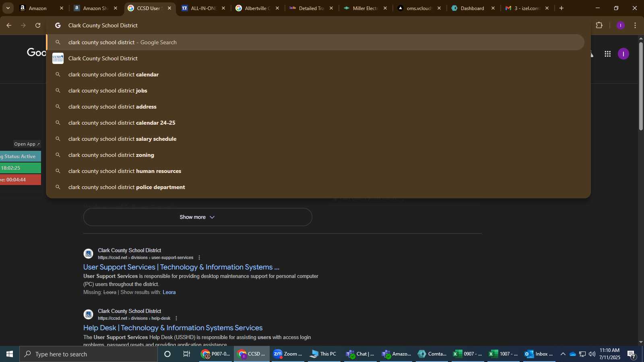Viewport: 644px width, 362px height.
Task: Open Zoom from the taskbar
Action: click(287, 354)
